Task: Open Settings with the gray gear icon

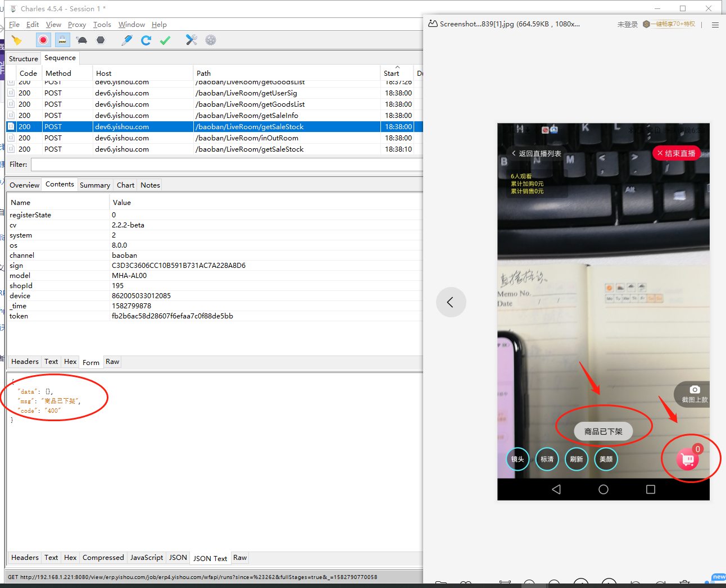Action: point(211,40)
